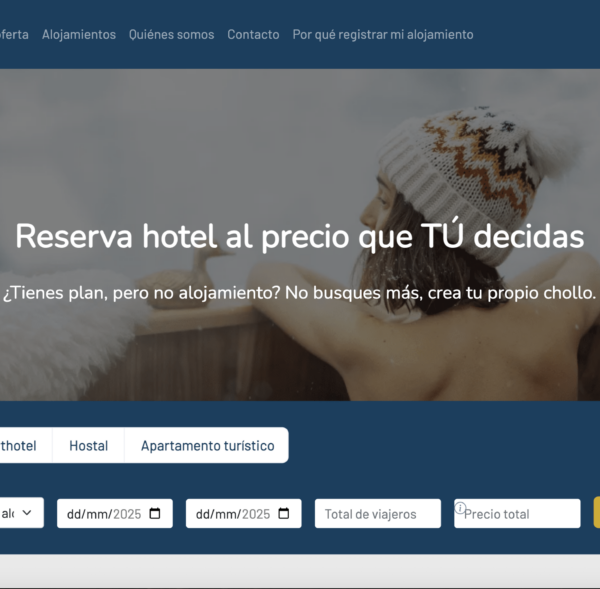This screenshot has height=589, width=600.
Task: Focus the second dd/mm/2025 date input
Action: tap(244, 514)
